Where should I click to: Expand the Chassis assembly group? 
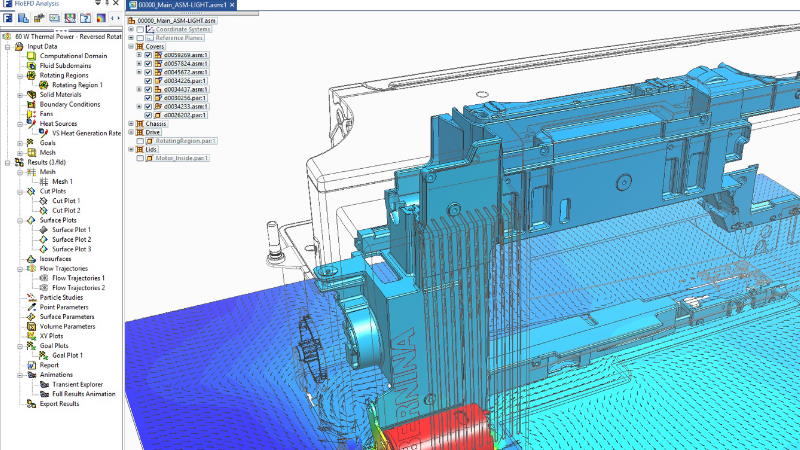point(131,123)
